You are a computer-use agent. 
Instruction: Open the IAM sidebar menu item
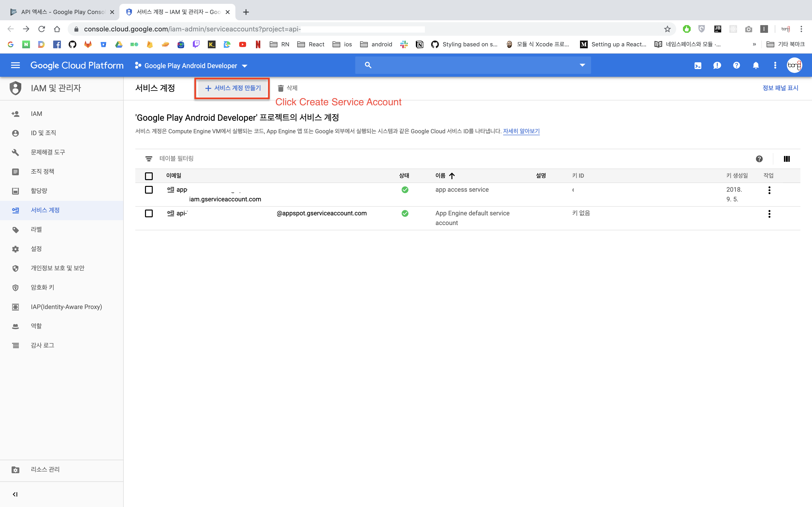point(36,114)
